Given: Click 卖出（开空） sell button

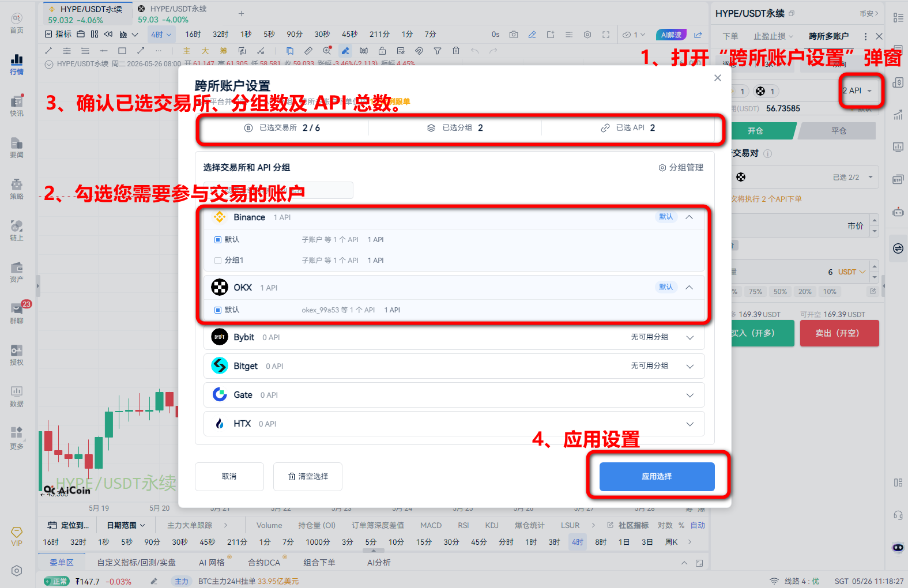Looking at the screenshot, I should coord(839,333).
